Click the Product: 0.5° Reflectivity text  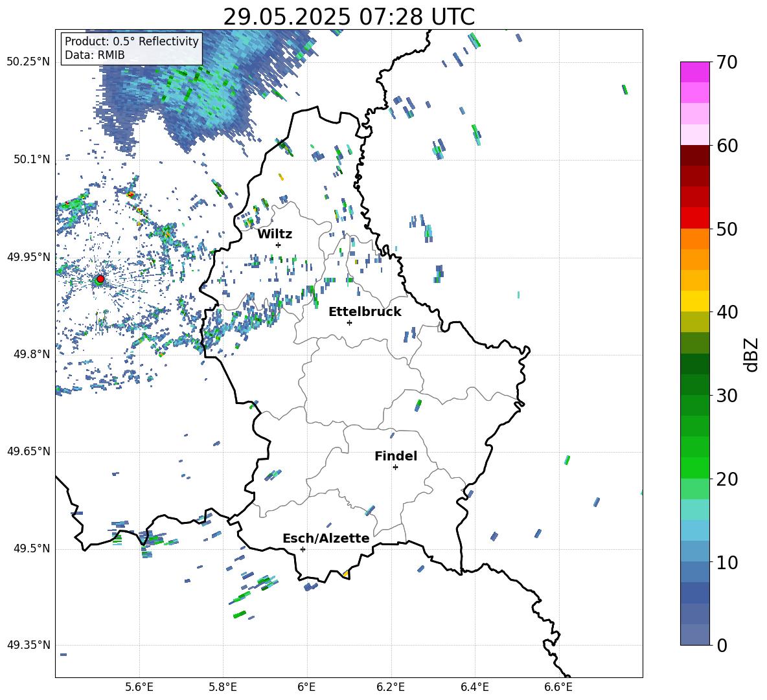coord(132,41)
